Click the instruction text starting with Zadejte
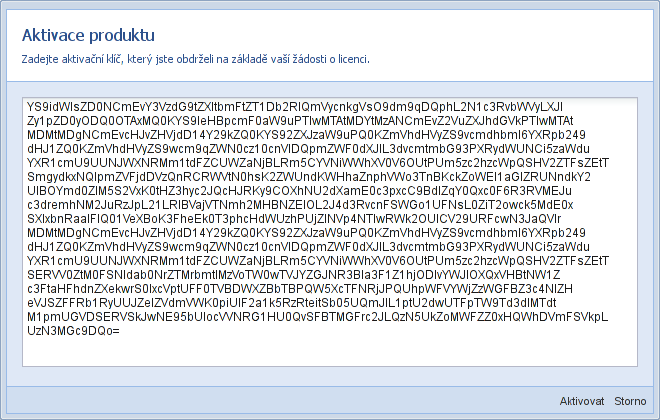 [x=196, y=59]
